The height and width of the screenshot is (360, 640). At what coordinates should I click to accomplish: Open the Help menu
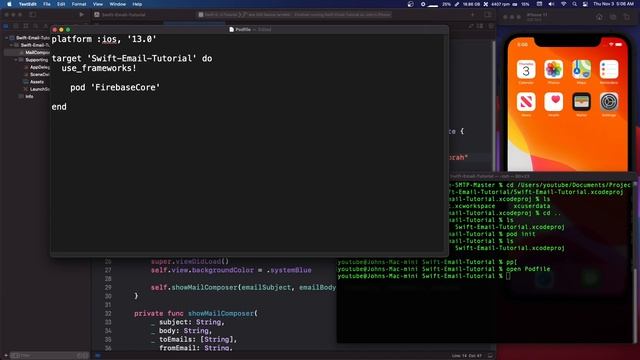click(x=137, y=4)
